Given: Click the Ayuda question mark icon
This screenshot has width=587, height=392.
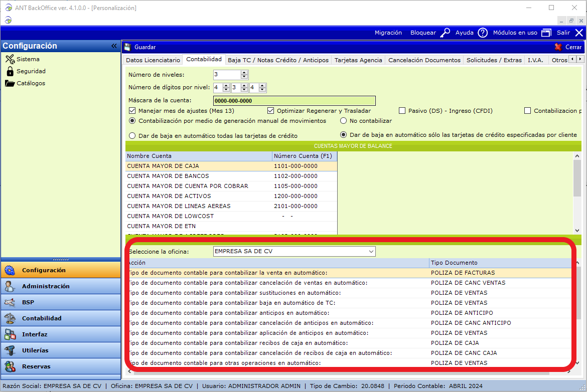Looking at the screenshot, I should click(x=482, y=33).
